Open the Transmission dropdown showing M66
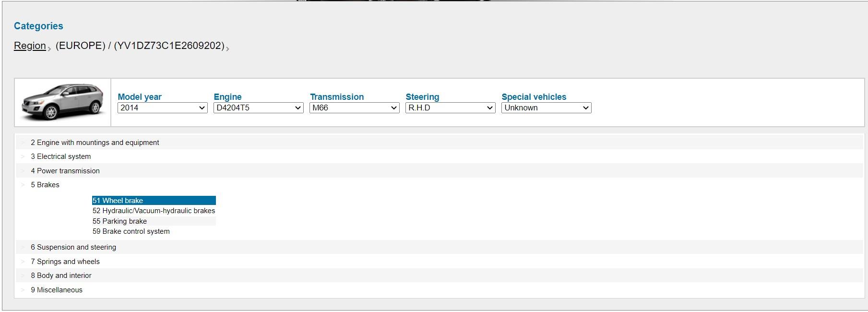The width and height of the screenshot is (868, 312). pos(354,108)
